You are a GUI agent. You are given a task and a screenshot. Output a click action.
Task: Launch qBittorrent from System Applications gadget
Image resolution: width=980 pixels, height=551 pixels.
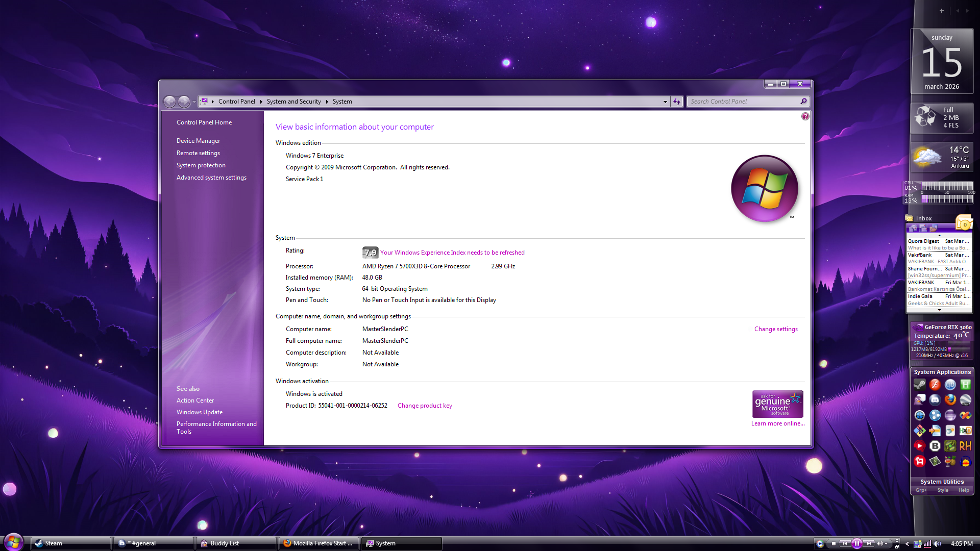tap(950, 385)
